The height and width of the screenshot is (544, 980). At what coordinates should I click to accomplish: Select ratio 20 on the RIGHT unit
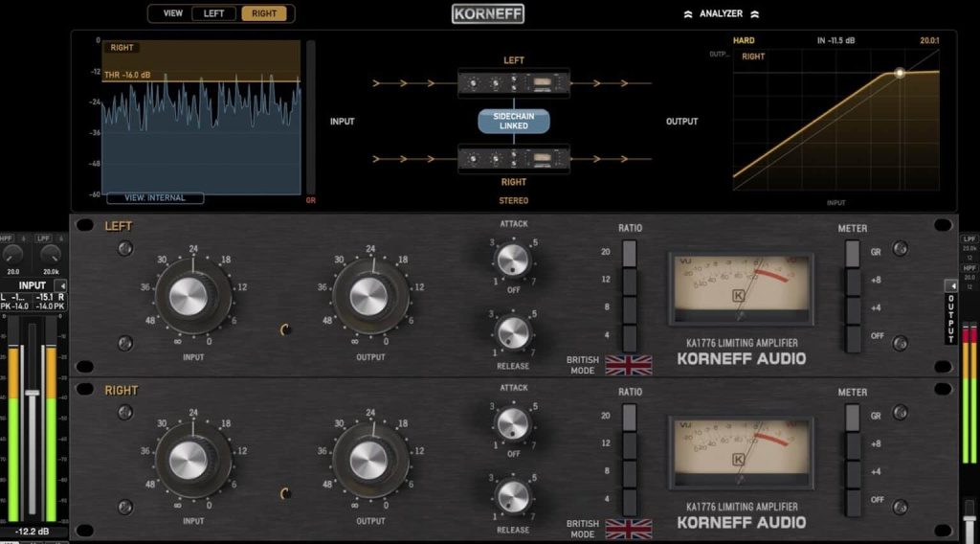point(630,417)
